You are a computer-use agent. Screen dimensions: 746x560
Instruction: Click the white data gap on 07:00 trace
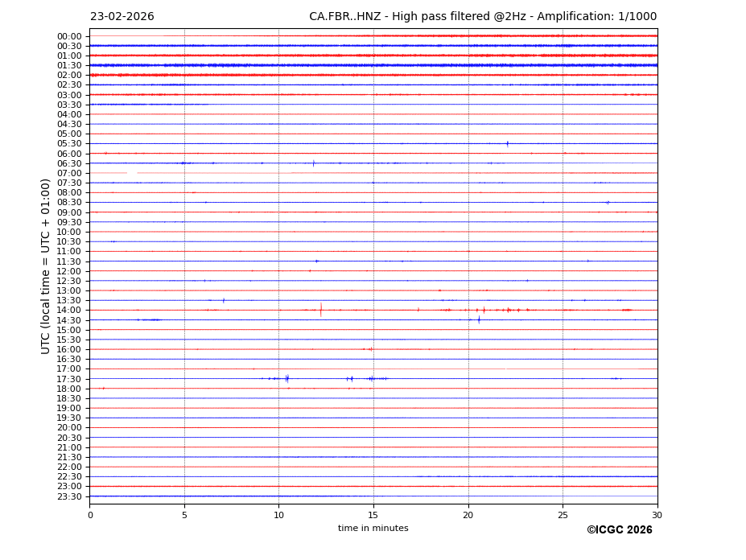click(x=132, y=173)
